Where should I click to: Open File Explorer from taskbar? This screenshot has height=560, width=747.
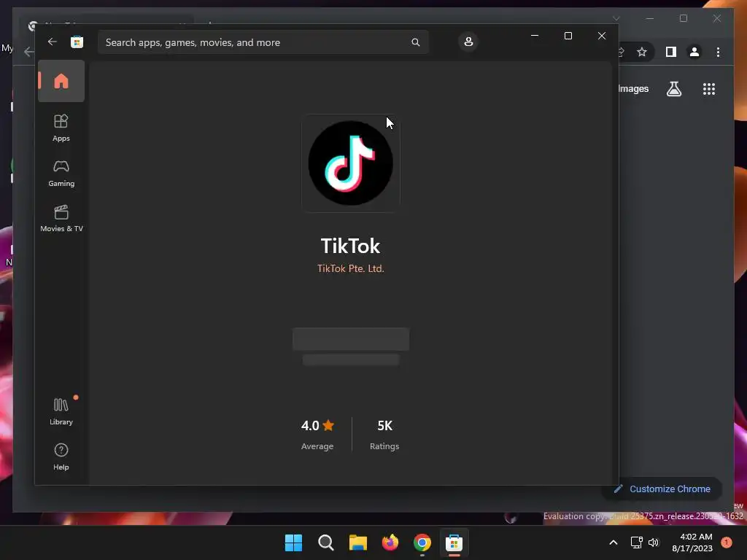click(x=357, y=542)
